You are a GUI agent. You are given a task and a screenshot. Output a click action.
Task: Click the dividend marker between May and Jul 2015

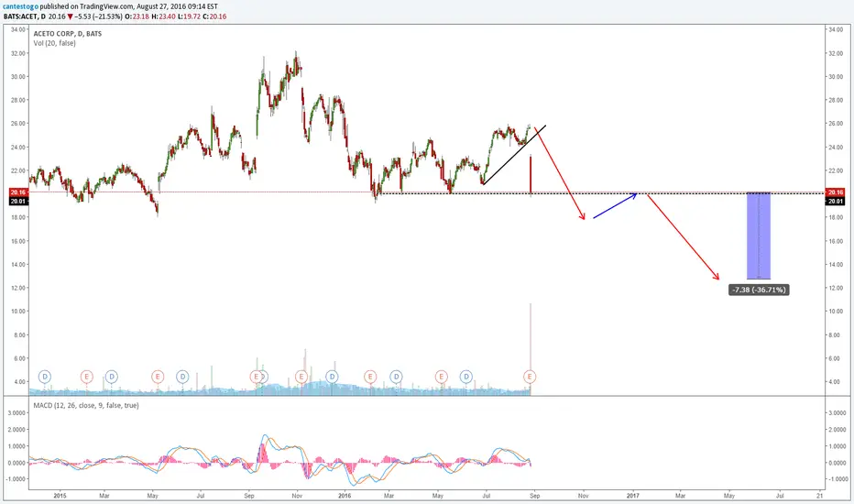point(182,377)
